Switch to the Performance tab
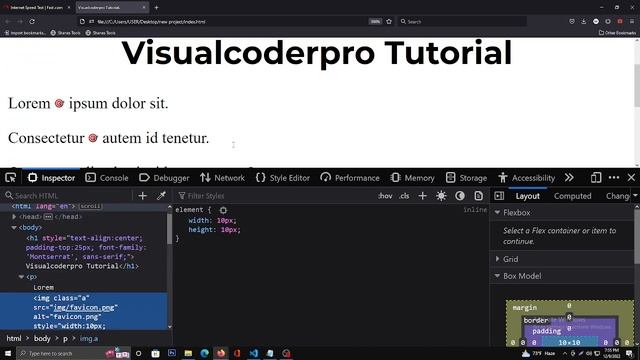The image size is (640, 360). tap(350, 178)
